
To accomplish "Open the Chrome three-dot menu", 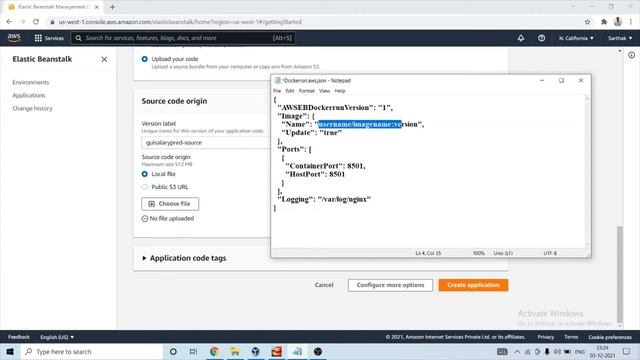I will coord(631,22).
